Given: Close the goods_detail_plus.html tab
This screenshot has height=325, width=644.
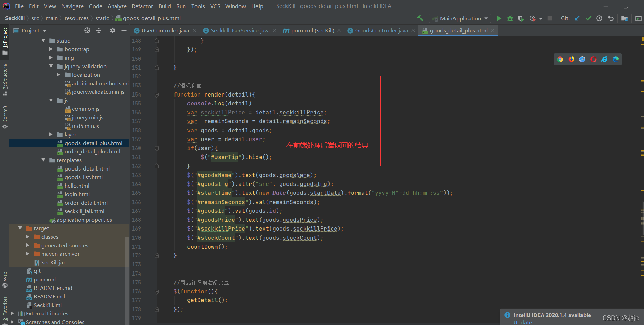Looking at the screenshot, I should click(492, 30).
